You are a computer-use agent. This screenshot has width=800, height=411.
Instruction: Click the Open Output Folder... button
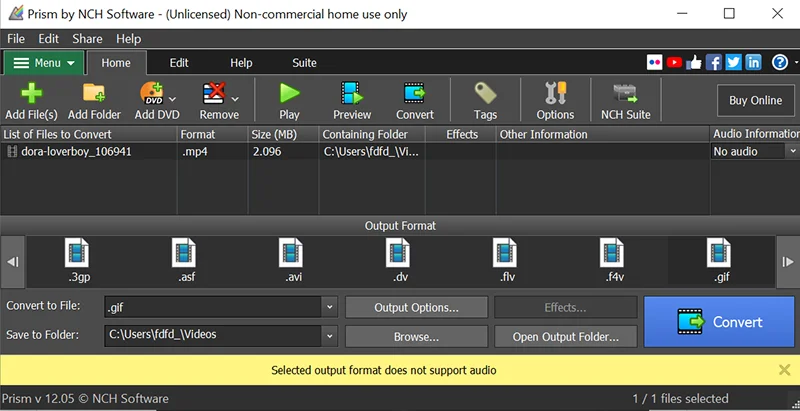pyautogui.click(x=566, y=337)
